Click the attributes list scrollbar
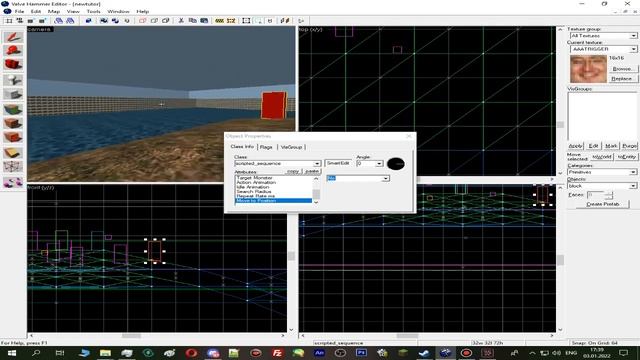640x360 pixels. pos(316,190)
